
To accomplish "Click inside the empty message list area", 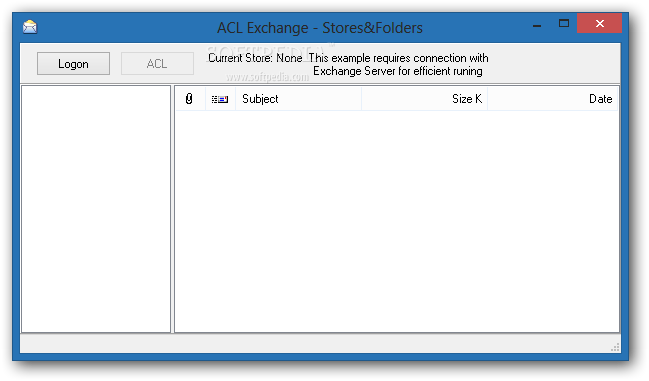I will point(397,221).
